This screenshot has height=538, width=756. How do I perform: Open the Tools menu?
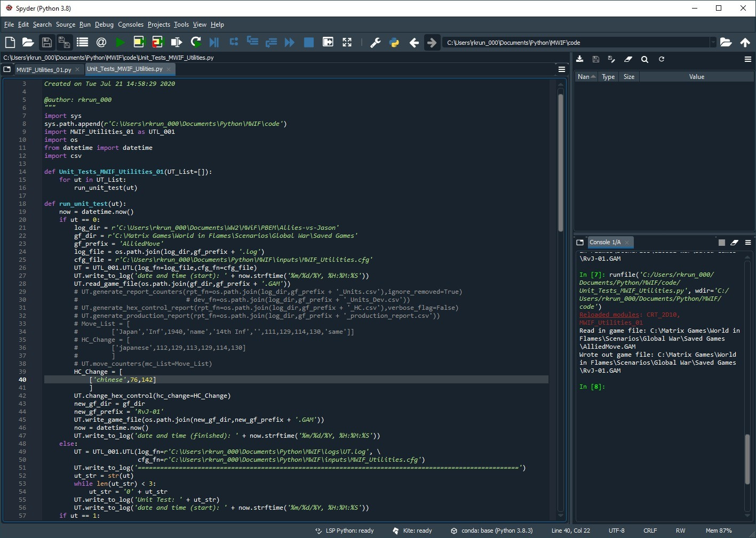[x=181, y=25]
